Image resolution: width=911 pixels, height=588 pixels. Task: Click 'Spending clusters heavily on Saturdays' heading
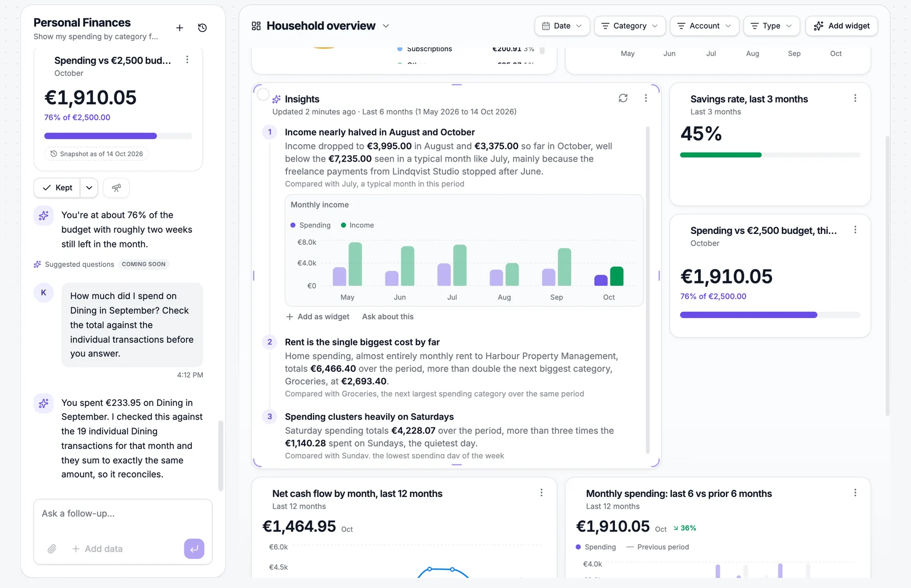pyautogui.click(x=369, y=417)
